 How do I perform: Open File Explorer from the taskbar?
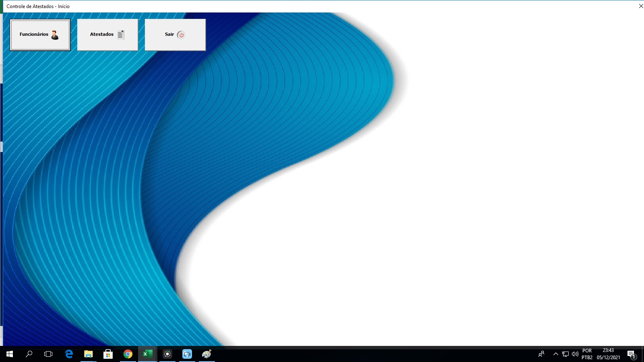[x=89, y=354]
